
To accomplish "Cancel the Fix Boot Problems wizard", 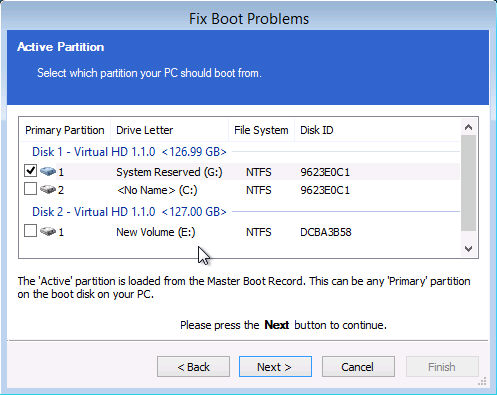I will tap(358, 367).
